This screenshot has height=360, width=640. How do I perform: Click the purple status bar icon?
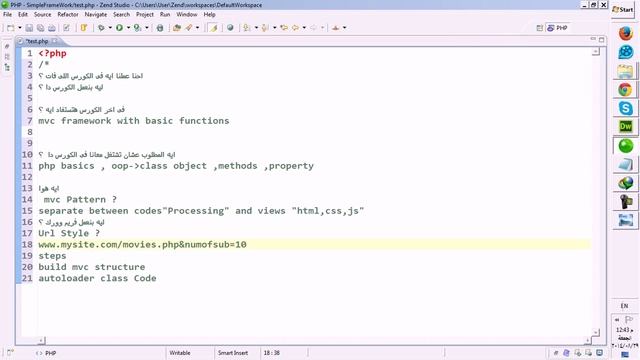click(567, 353)
